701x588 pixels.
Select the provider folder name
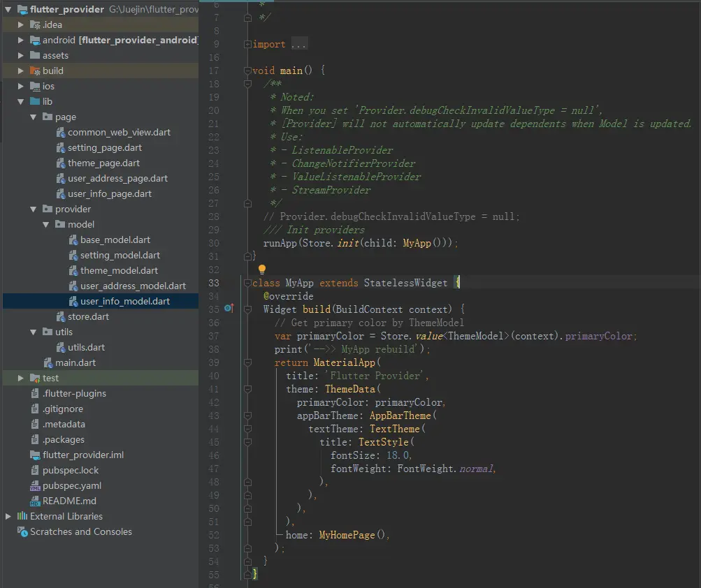pyautogui.click(x=73, y=209)
